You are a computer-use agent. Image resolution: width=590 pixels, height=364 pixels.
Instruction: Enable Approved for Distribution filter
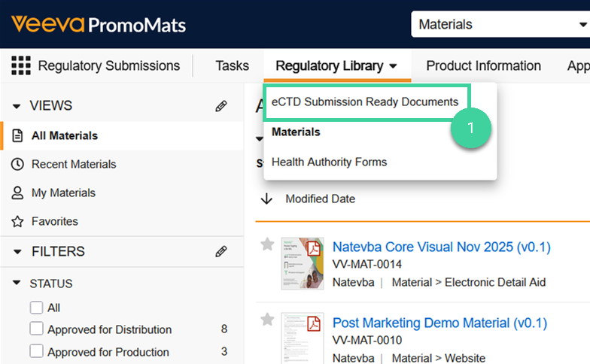(36, 329)
